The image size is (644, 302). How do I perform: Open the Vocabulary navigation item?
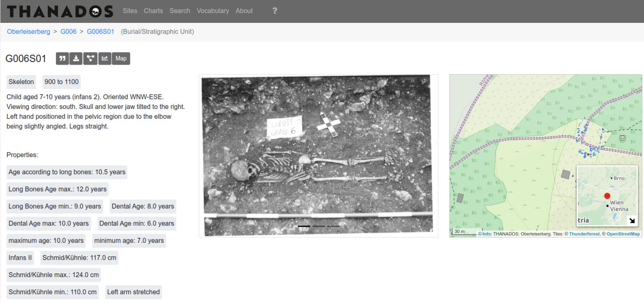click(213, 11)
